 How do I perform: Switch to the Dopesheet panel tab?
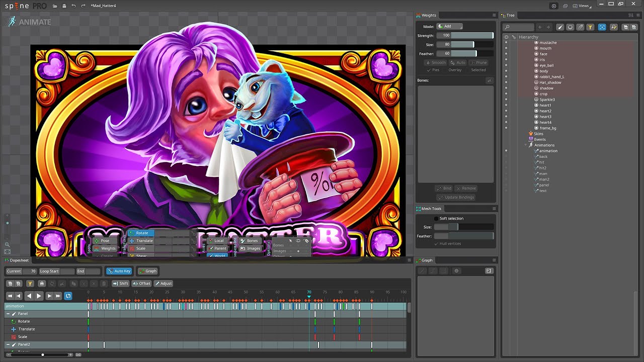pyautogui.click(x=17, y=260)
